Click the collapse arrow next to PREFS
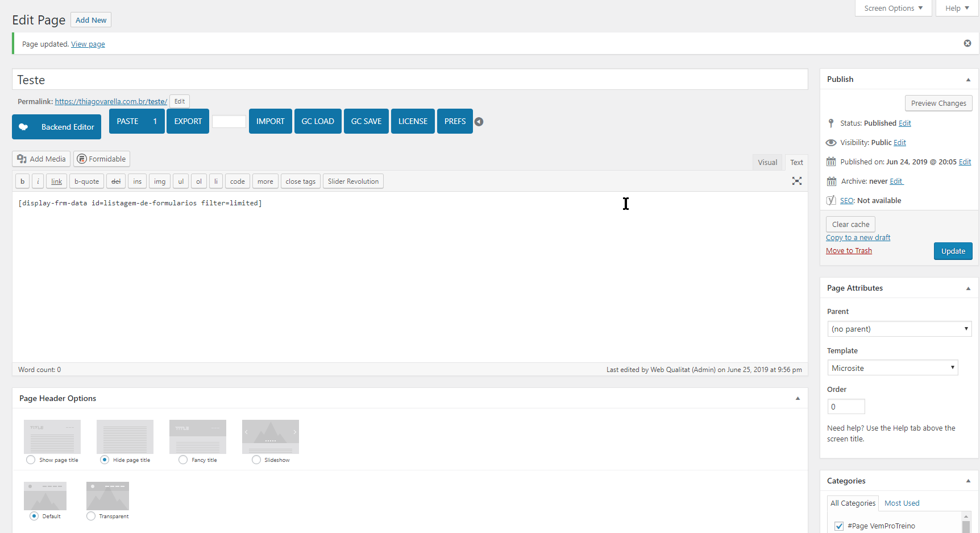The height and width of the screenshot is (533, 980). tap(479, 122)
